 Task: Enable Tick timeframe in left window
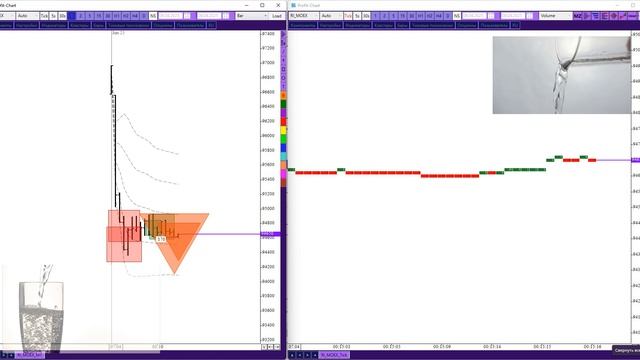tap(44, 16)
